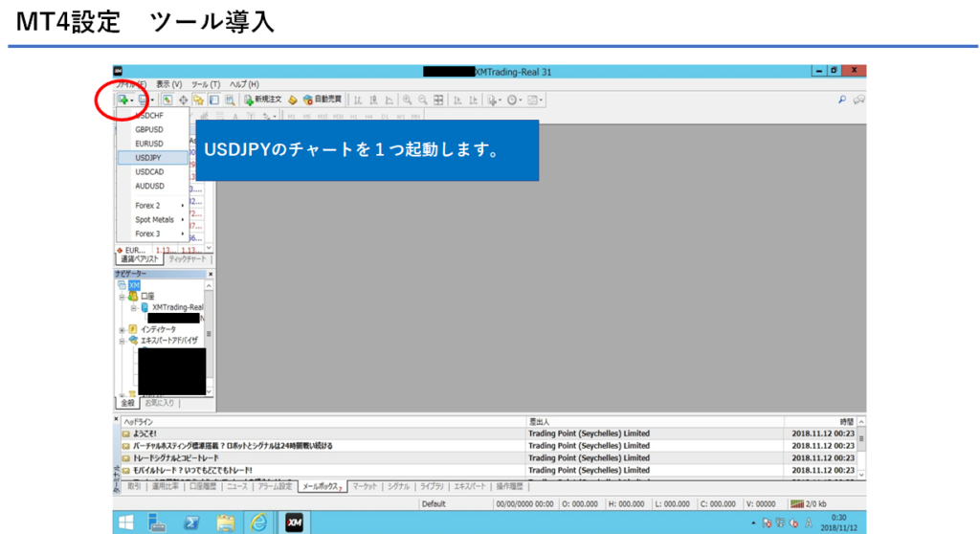980x534 pixels.
Task: Toggle the Terminal panel icon
Action: (214, 100)
